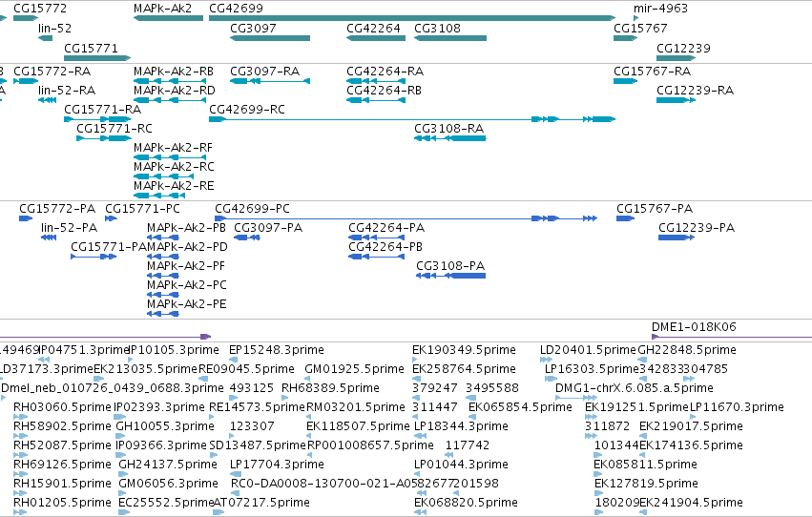Click protein CG15771-PC
This screenshot has width=812, height=517.
point(111,218)
